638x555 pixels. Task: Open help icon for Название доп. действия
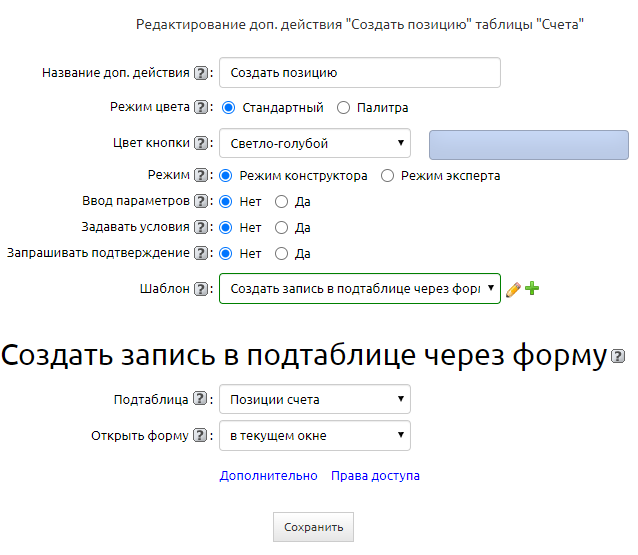tap(201, 73)
